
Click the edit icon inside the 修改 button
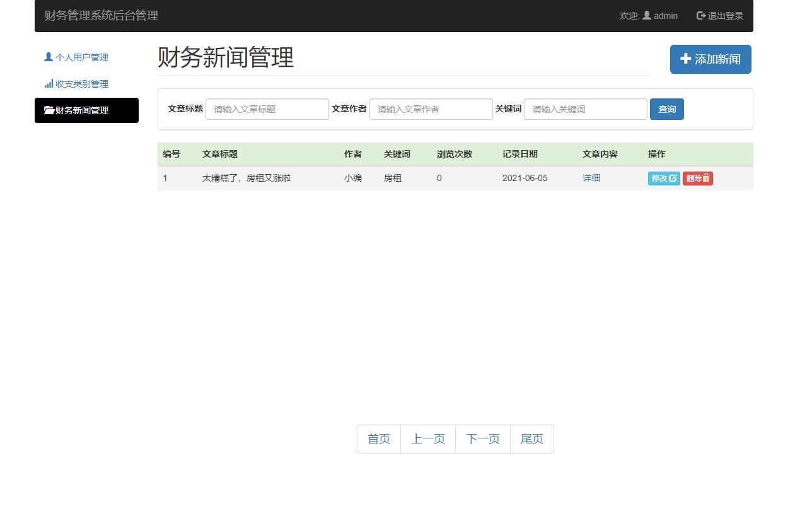tap(674, 178)
